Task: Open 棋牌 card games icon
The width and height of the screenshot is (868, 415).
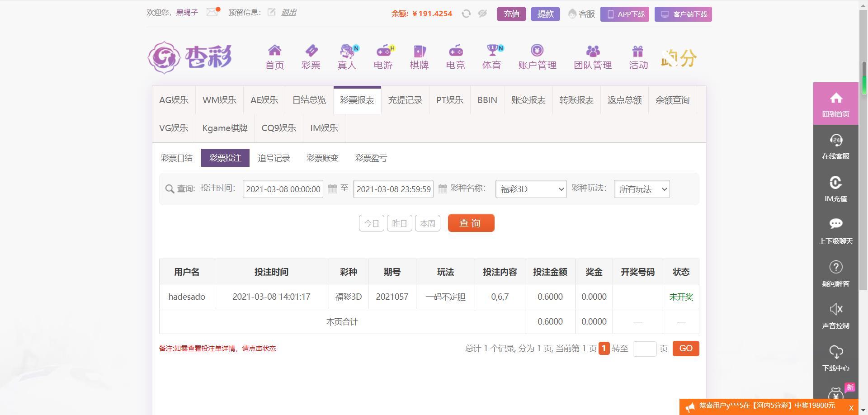Action: [419, 51]
